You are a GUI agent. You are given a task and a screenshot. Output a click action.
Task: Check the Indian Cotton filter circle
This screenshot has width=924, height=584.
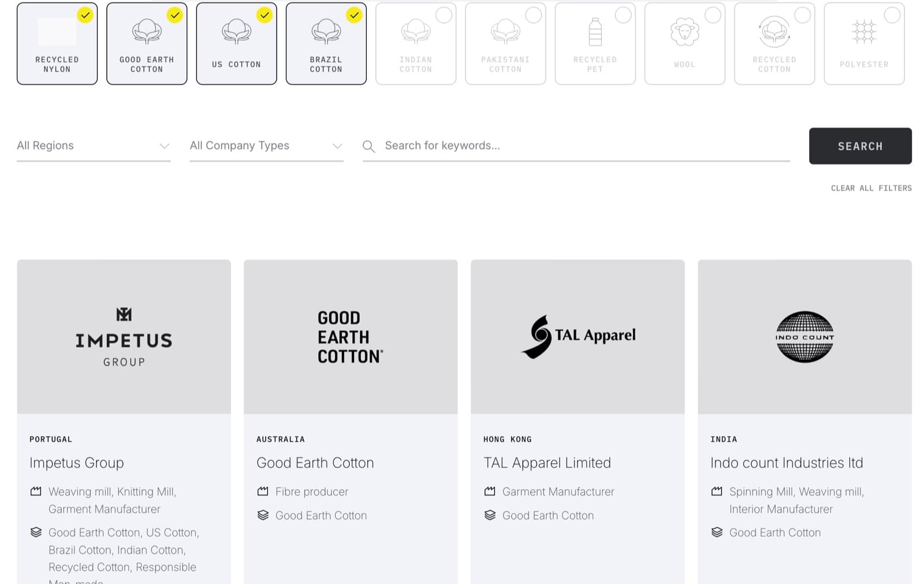click(x=444, y=16)
